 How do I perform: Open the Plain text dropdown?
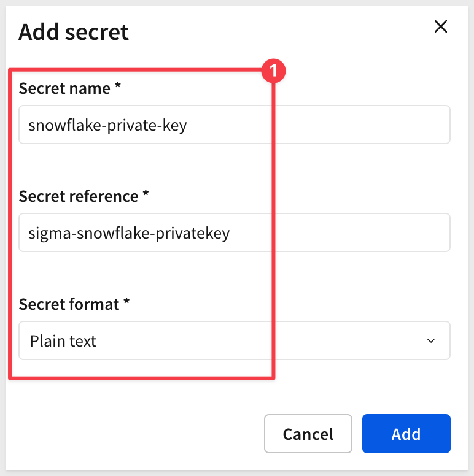pos(235,340)
